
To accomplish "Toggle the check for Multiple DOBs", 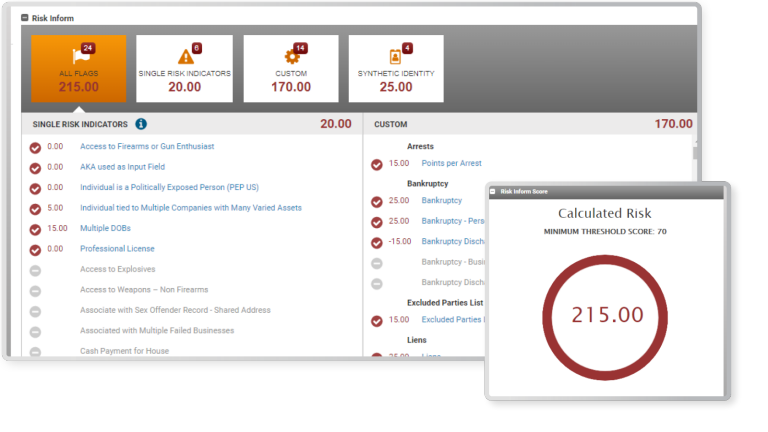I will coord(35,229).
